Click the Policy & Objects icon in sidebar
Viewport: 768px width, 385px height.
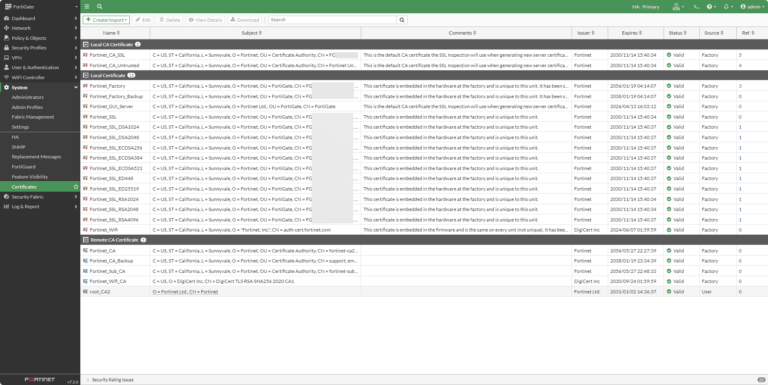click(x=6, y=38)
